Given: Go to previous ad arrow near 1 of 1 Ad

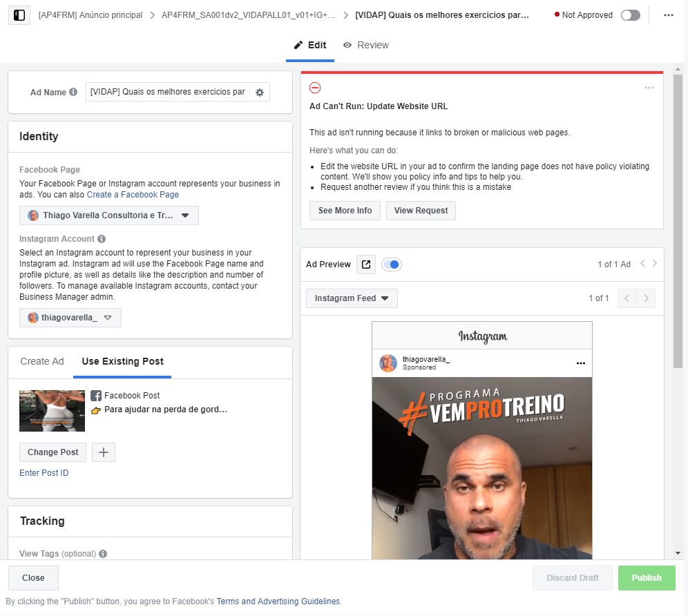Looking at the screenshot, I should click(642, 263).
